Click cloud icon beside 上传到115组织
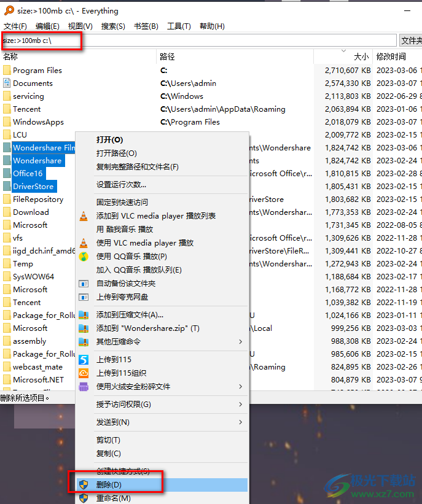 coord(84,373)
